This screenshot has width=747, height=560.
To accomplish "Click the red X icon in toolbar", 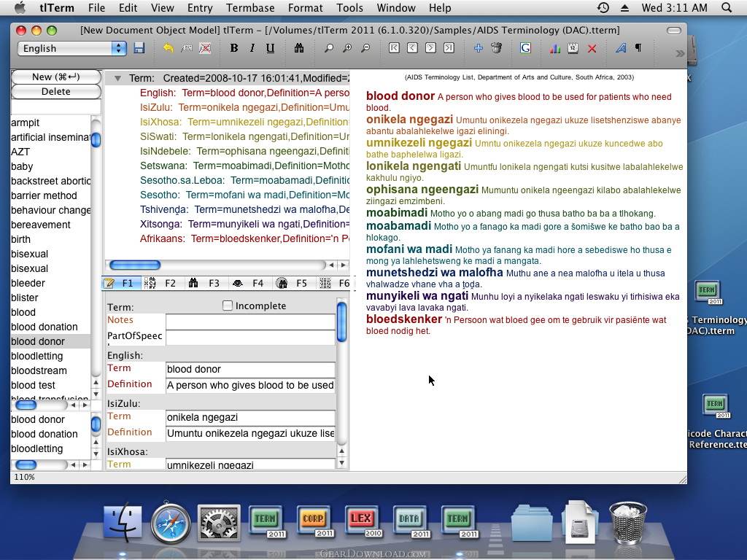I will [592, 49].
